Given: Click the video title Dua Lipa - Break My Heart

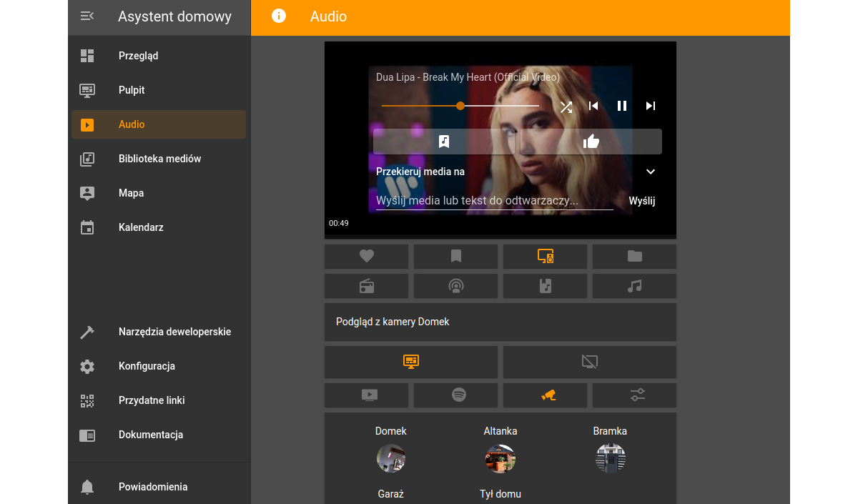Looking at the screenshot, I should (468, 77).
